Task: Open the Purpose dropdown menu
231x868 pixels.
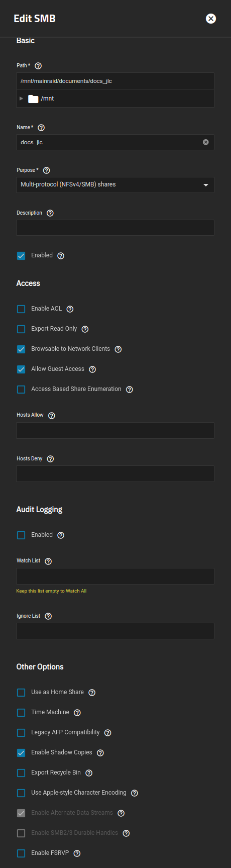Action: 115,185
